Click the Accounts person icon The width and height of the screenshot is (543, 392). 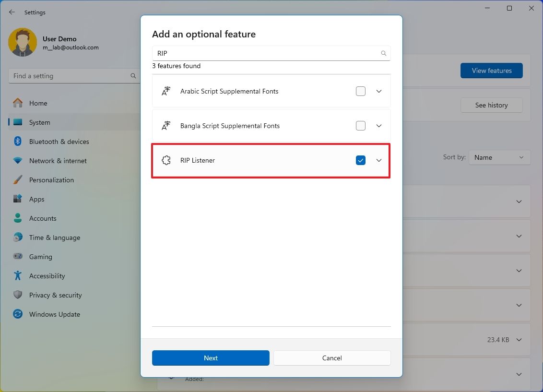click(18, 218)
